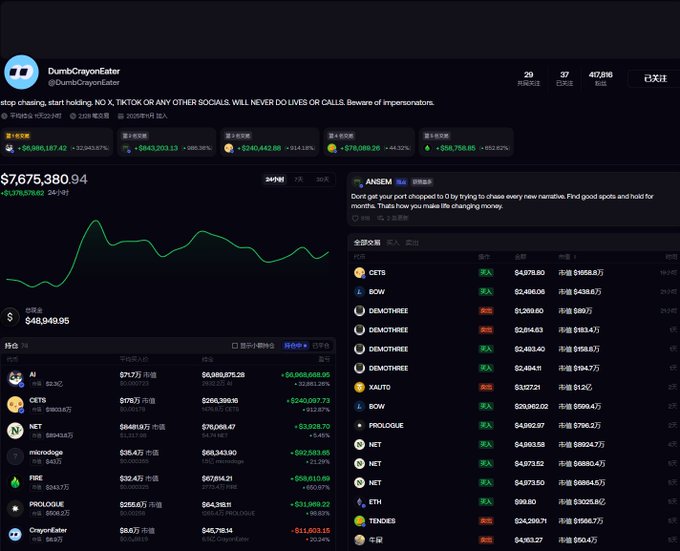Viewport: 680px width, 551px height.
Task: Click the FIRE holding value $67,614.21
Action: click(217, 479)
